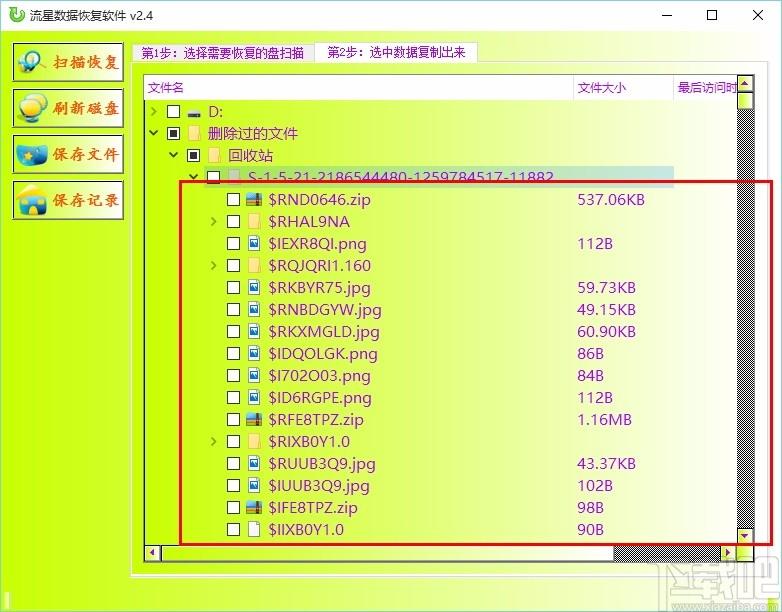Tick the checkbox beside $RFE8TPZ.zip

point(233,419)
